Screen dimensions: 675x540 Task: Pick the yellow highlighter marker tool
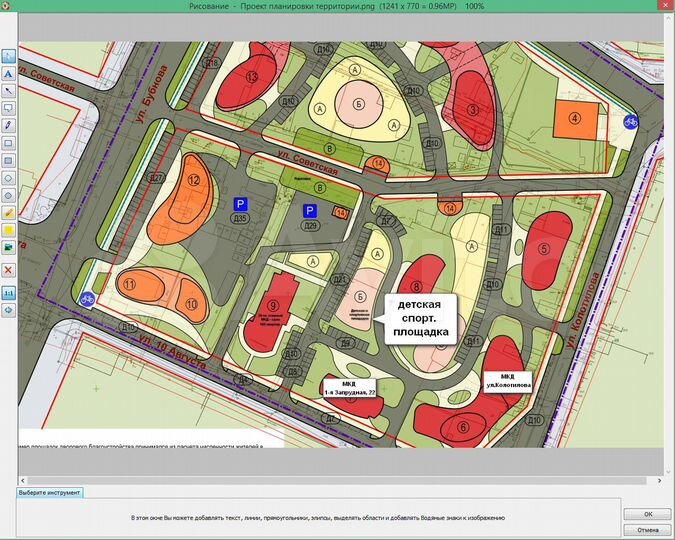click(x=9, y=212)
